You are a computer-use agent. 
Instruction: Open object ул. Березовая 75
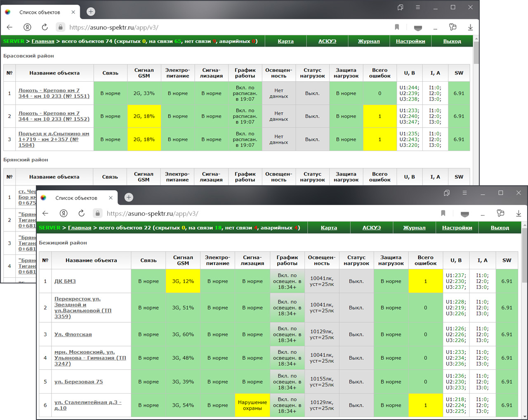coord(79,382)
